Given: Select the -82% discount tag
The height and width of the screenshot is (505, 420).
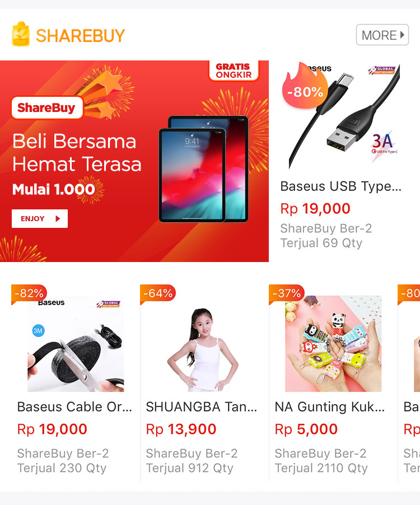Looking at the screenshot, I should click(x=29, y=294).
